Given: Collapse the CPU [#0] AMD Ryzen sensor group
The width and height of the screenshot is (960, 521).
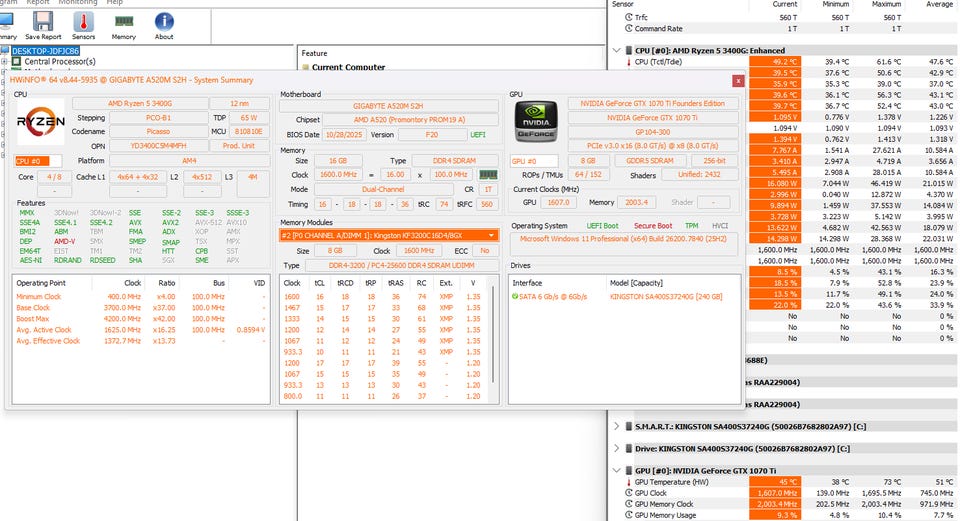Looking at the screenshot, I should click(x=617, y=50).
